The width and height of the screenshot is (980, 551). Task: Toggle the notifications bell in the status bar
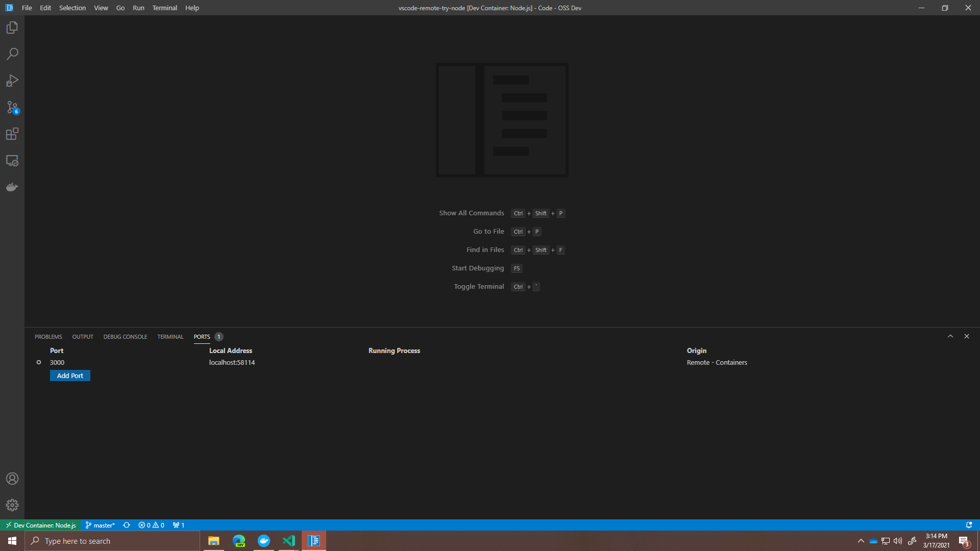[968, 525]
